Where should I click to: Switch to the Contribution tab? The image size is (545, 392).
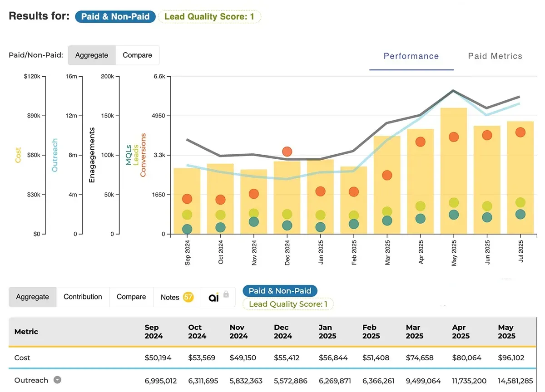click(x=82, y=297)
